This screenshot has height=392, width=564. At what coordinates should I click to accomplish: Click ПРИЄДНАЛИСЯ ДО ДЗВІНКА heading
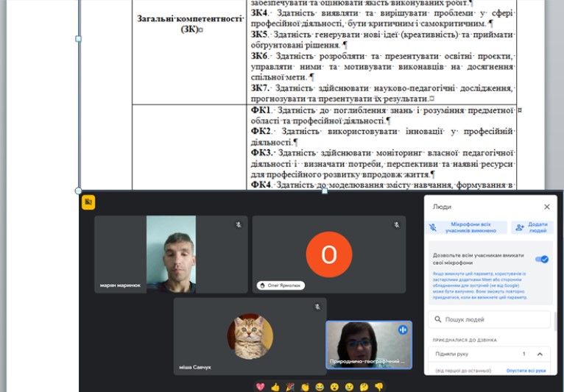point(465,340)
